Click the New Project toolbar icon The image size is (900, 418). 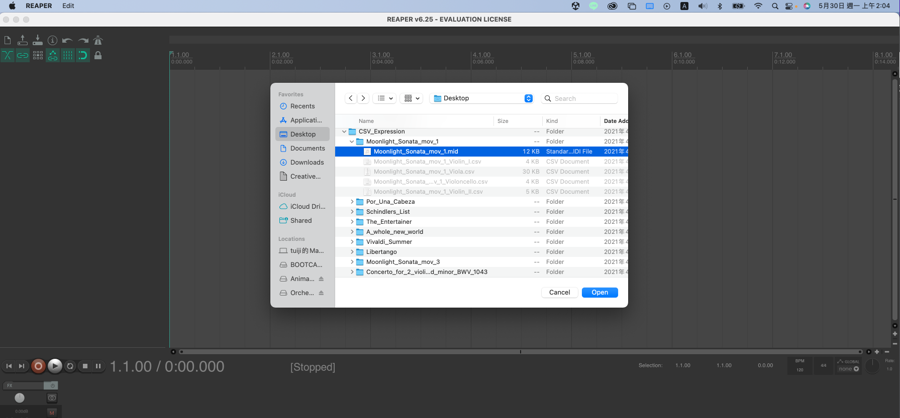[7, 41]
